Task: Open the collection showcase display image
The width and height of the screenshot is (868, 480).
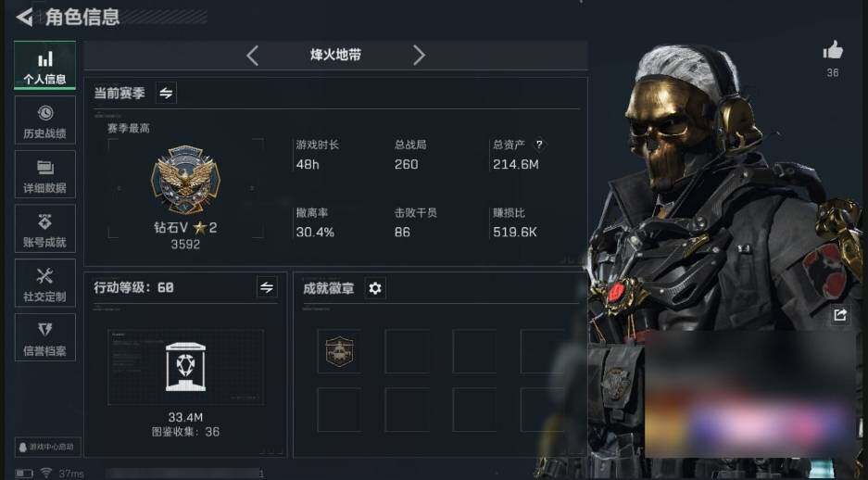Action: pyautogui.click(x=185, y=367)
